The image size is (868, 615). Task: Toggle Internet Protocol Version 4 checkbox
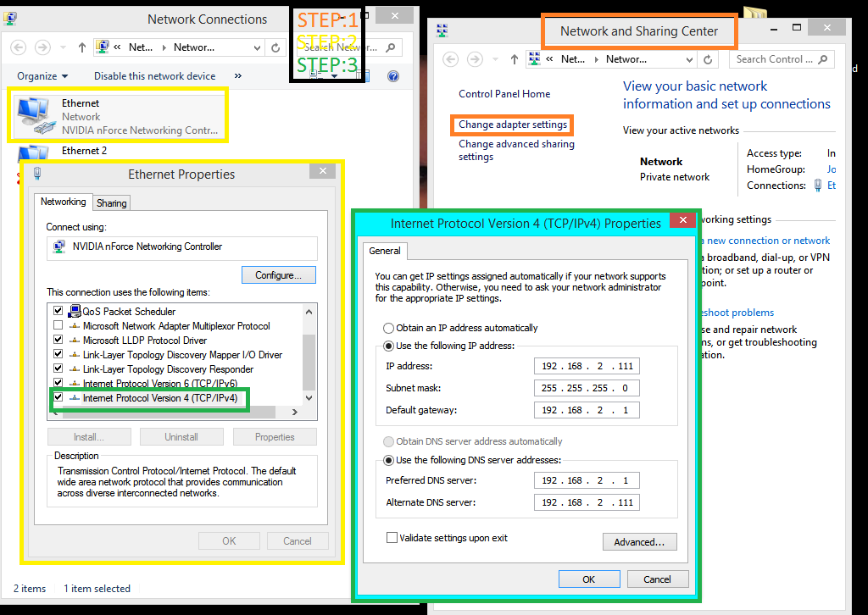58,397
